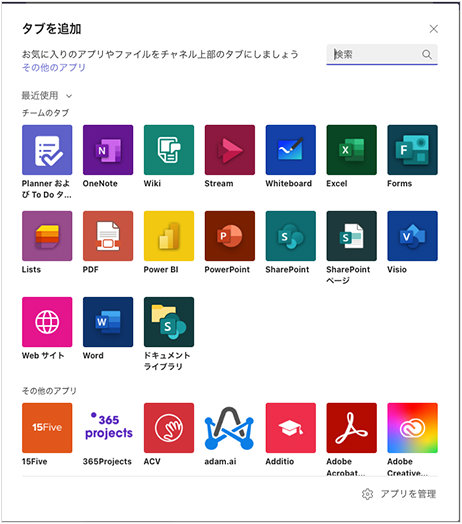Click the ACV app icon
This screenshot has width=462, height=524.
(169, 428)
